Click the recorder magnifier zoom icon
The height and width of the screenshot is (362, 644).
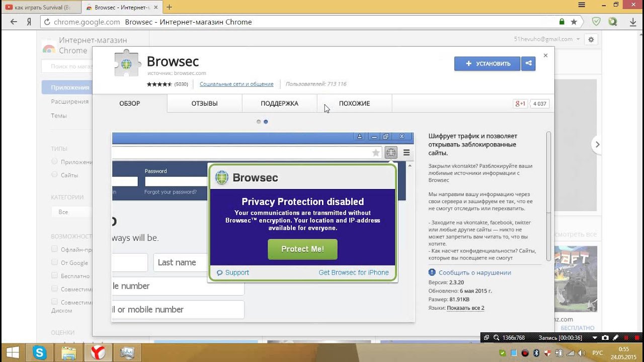[x=497, y=338]
